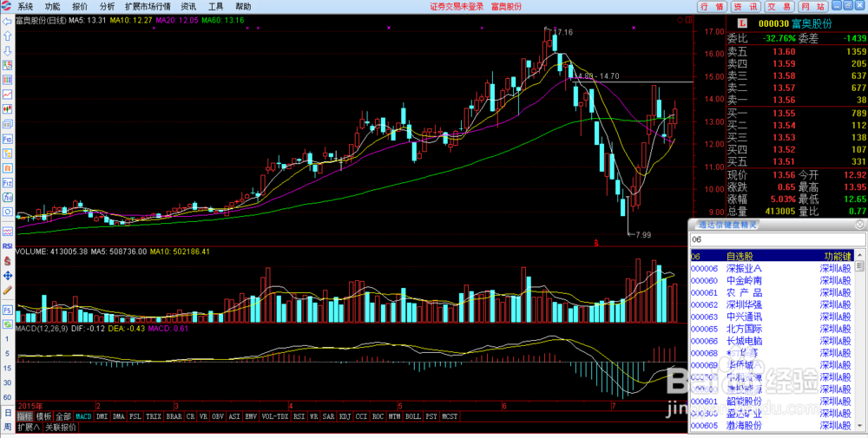Click the red square icon above price axis

tap(688, 20)
